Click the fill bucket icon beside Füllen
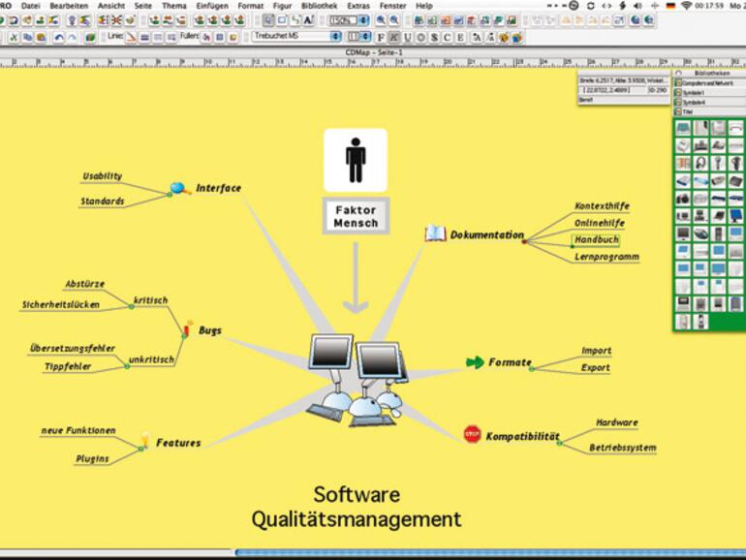This screenshot has width=746, height=560. 206,37
